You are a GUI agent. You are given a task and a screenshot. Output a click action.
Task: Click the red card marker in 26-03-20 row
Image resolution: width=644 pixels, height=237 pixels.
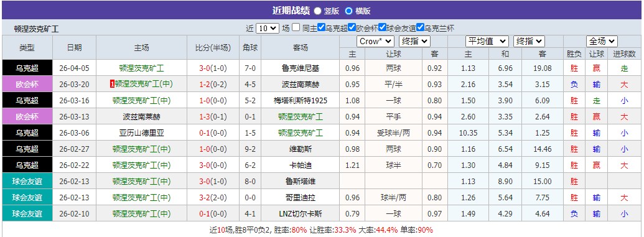113,84
